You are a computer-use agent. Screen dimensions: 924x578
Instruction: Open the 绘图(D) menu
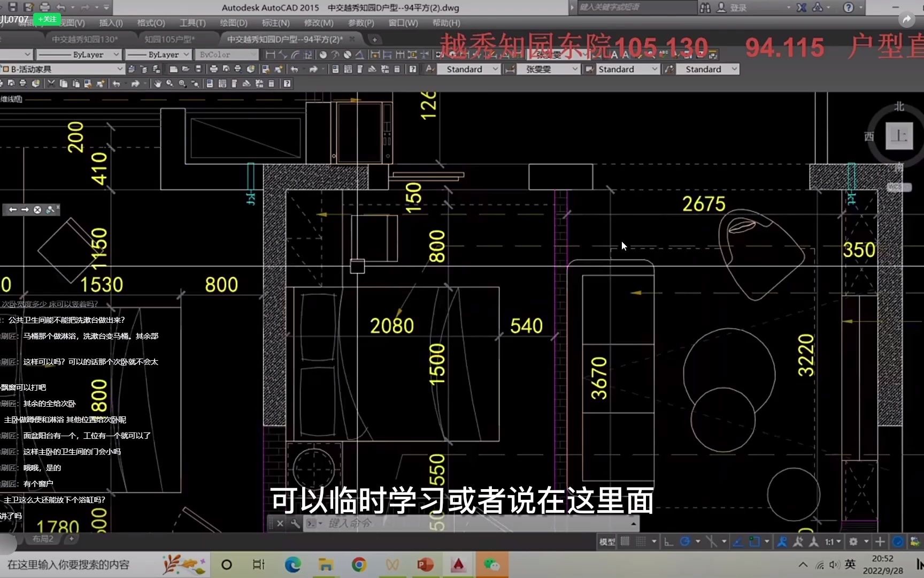[x=234, y=22]
